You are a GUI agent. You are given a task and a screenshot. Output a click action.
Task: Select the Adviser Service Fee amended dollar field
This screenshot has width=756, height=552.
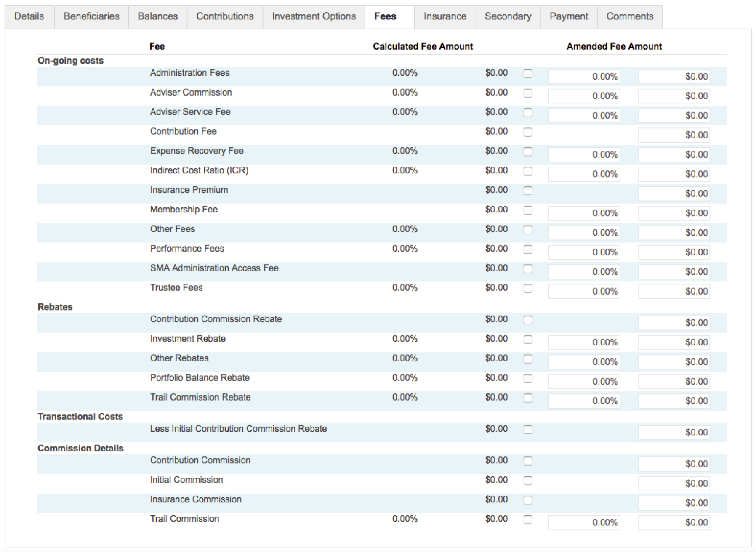coord(674,116)
